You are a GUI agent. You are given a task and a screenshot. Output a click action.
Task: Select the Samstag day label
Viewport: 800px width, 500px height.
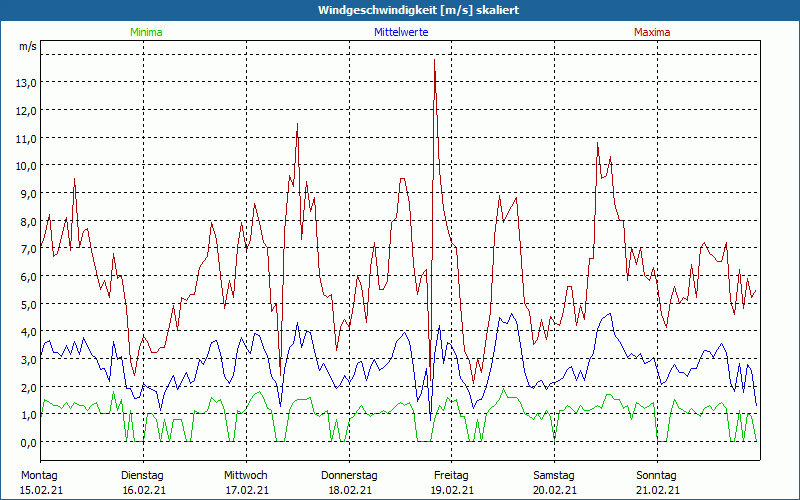554,475
